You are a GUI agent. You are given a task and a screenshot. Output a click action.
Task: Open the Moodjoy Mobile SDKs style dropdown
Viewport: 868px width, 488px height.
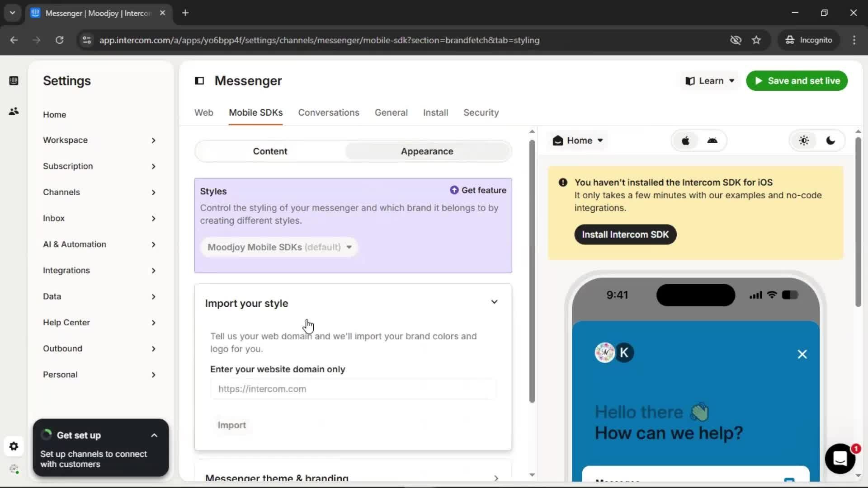click(279, 247)
